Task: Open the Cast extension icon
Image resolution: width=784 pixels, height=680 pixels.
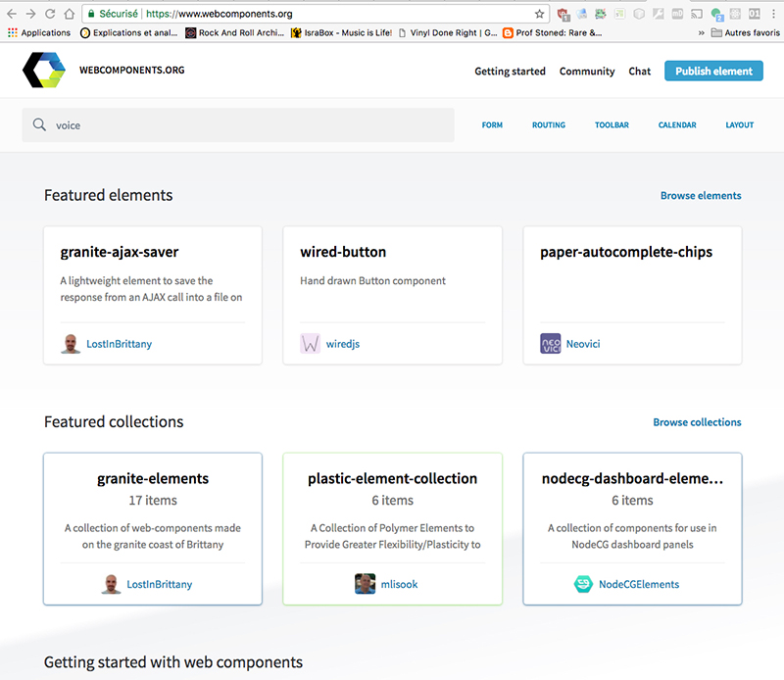Action: click(698, 14)
